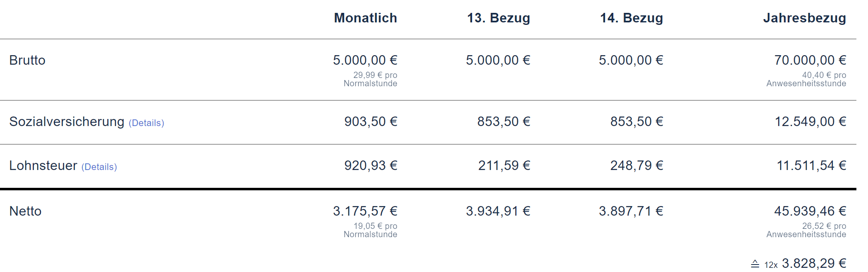Viewport: 868px width, 272px height.
Task: Select the 14. Bezug column header
Action: (631, 18)
